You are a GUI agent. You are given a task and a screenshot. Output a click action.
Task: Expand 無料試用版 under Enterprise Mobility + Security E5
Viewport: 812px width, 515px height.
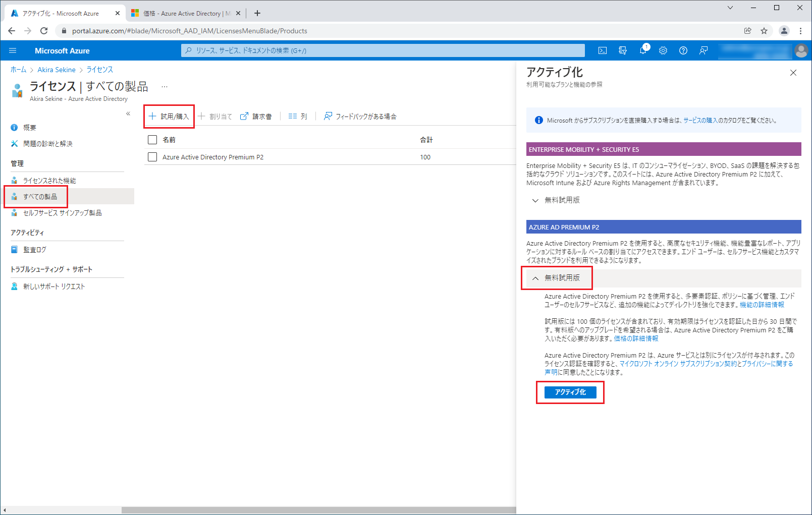tap(557, 200)
